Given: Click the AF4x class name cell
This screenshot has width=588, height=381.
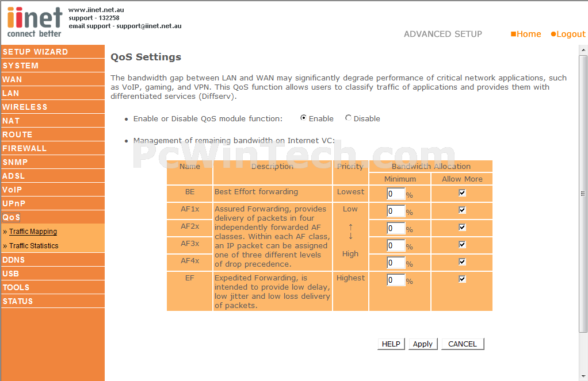Looking at the screenshot, I should tap(190, 263).
